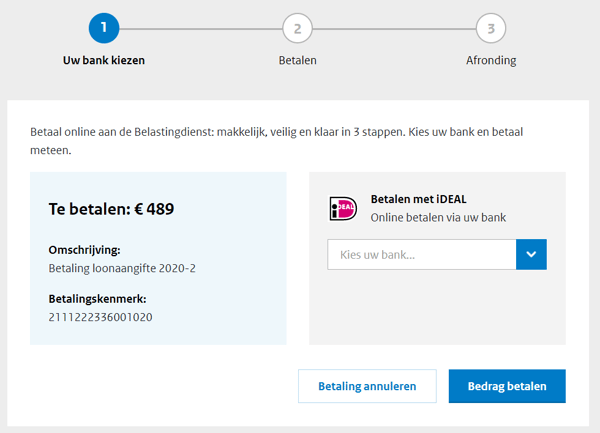600x433 pixels.
Task: Select the 'Betalen' step label
Action: (x=297, y=60)
